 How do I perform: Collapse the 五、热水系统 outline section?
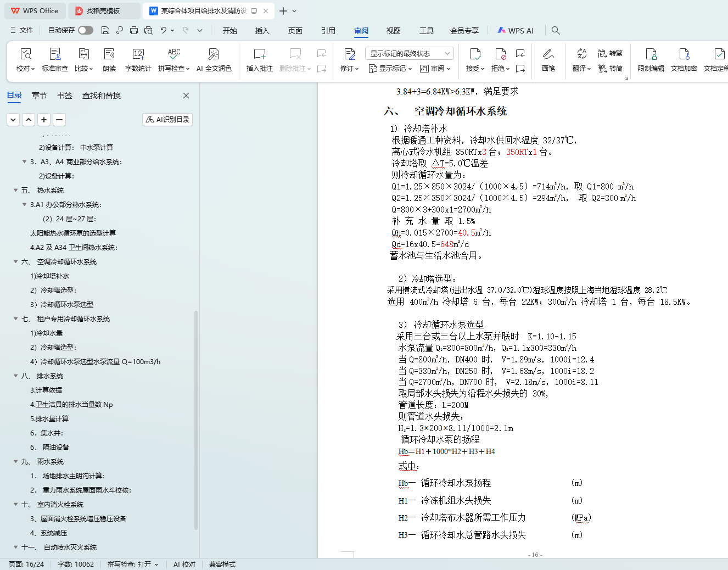(x=16, y=191)
